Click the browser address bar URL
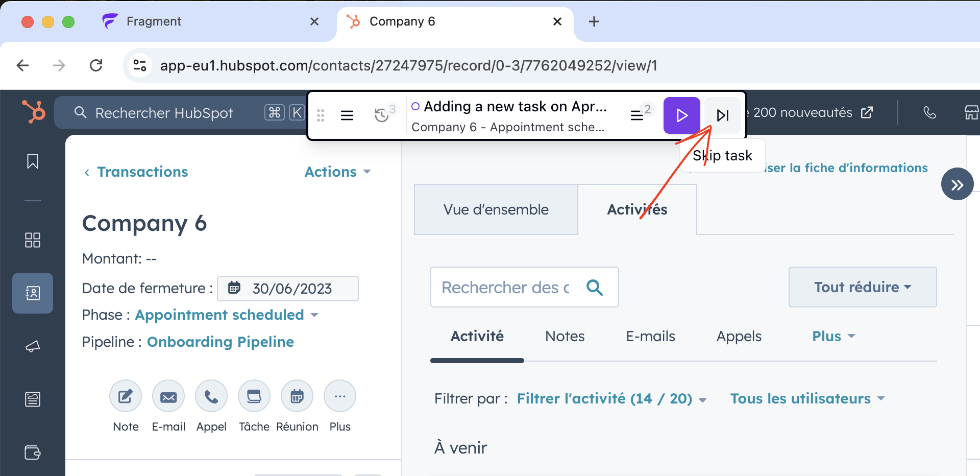Screen dimensions: 980x476 tap(408, 65)
